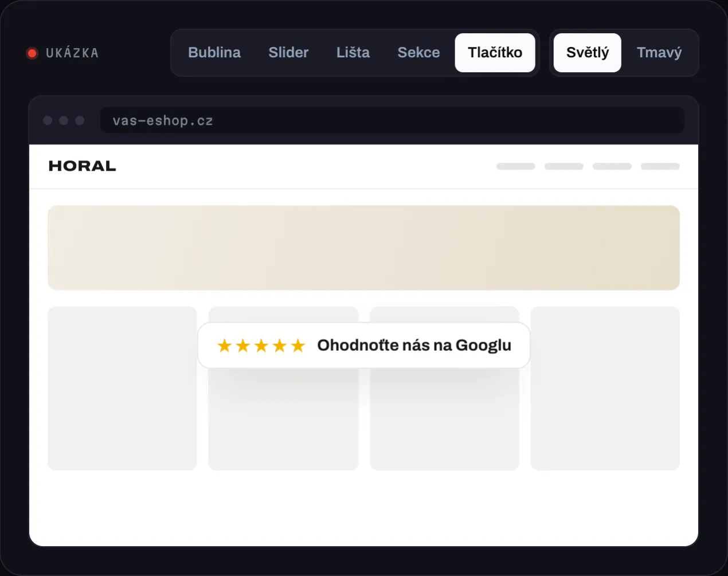The width and height of the screenshot is (728, 576).
Task: Open the last navigation placeholder link
Action: 660,166
